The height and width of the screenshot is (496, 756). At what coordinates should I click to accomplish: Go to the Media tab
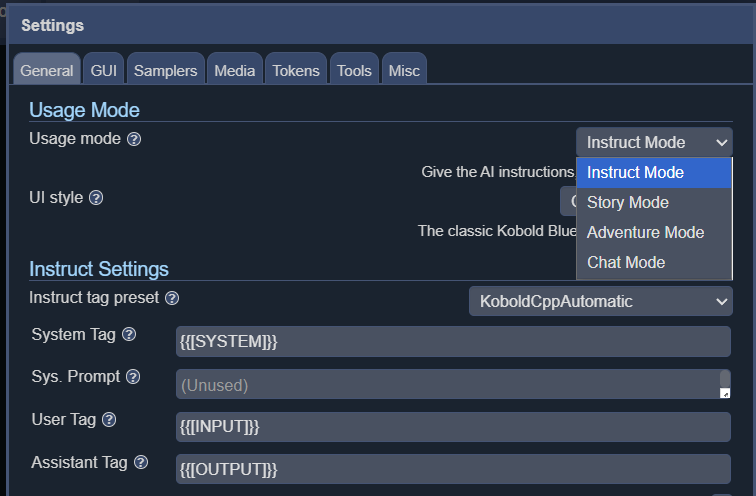(x=235, y=70)
